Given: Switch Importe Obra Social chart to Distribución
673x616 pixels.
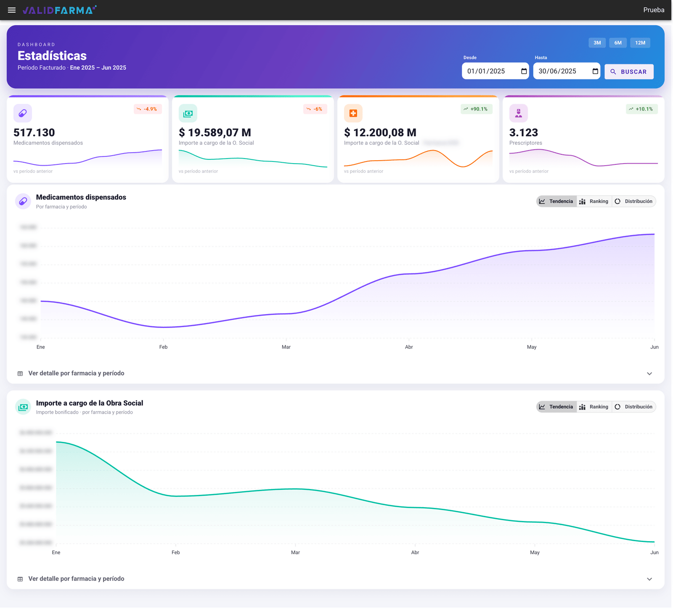Looking at the screenshot, I should pos(634,407).
